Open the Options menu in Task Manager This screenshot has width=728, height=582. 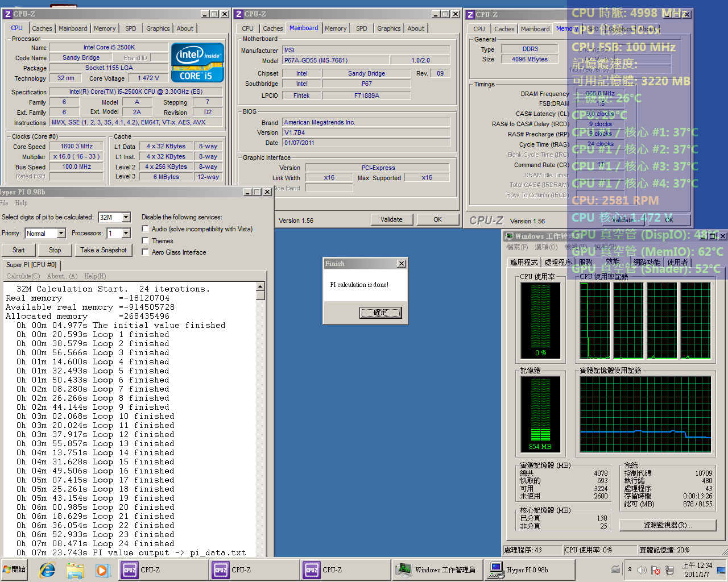546,247
